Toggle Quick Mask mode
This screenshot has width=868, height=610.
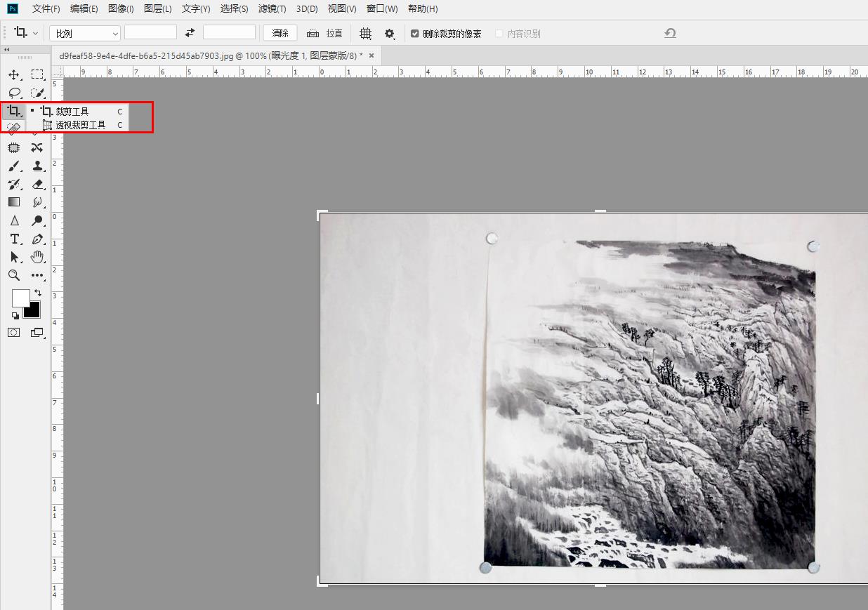(14, 333)
